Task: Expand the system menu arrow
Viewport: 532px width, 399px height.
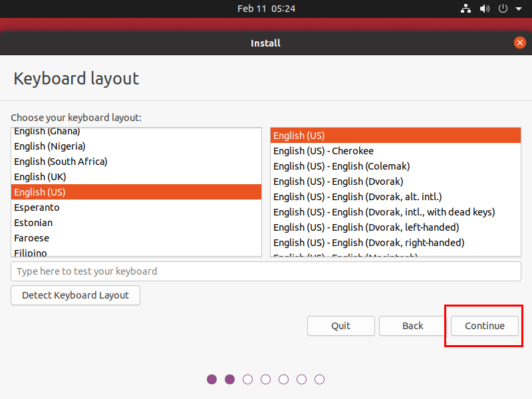Action: coord(519,9)
